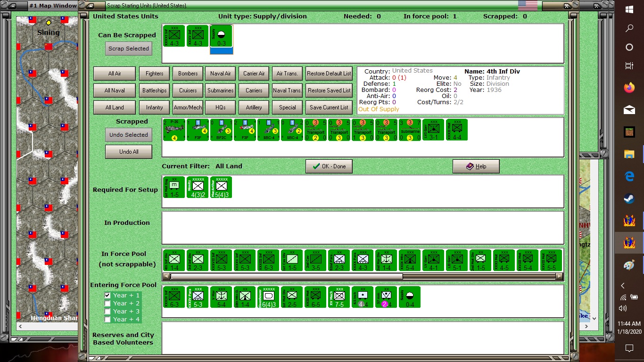Open Firefox from the Windows taskbar
The image size is (644, 362).
(x=629, y=88)
